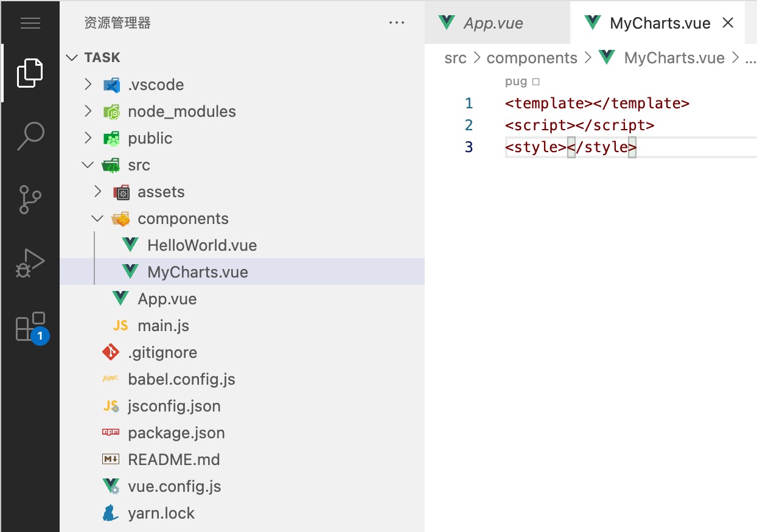The width and height of the screenshot is (757, 532).
Task: Expand the node_modules folder
Action: tap(181, 111)
